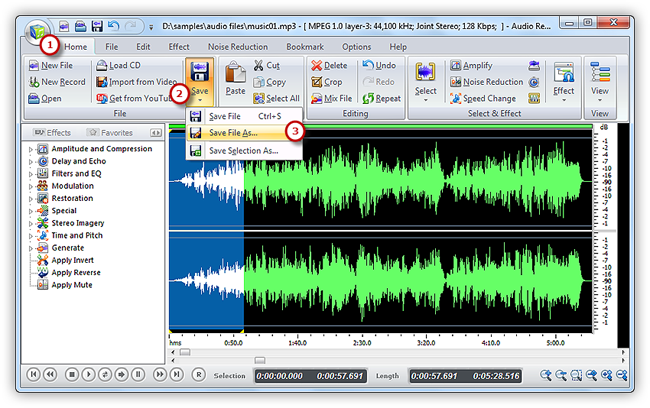This screenshot has width=650, height=408.
Task: Open the View dropdown button
Action: 600,82
